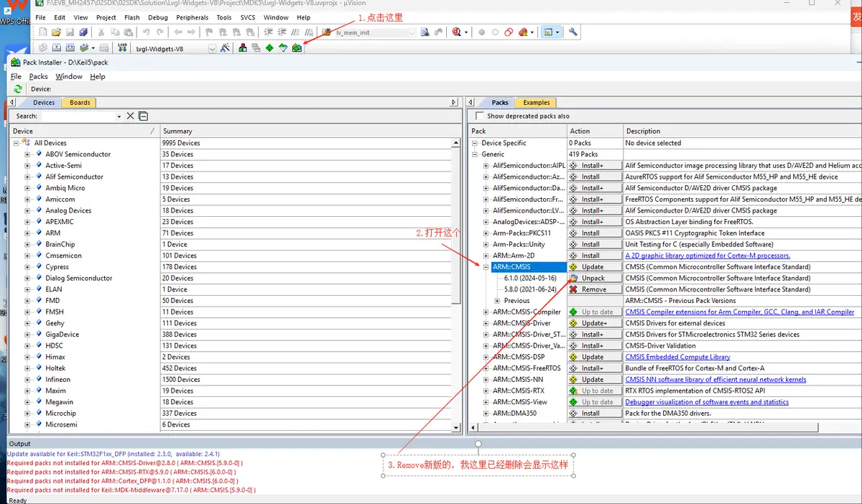Collapse the ARM::CMSIS pack node
Viewport: 862px width, 504px height.
(x=486, y=267)
